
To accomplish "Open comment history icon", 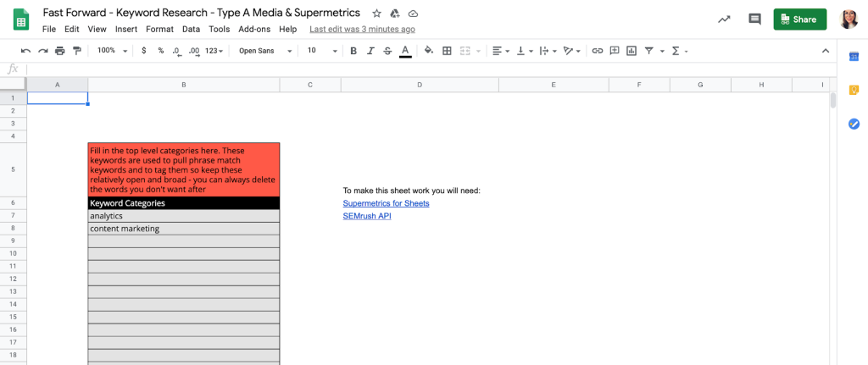I will [754, 19].
